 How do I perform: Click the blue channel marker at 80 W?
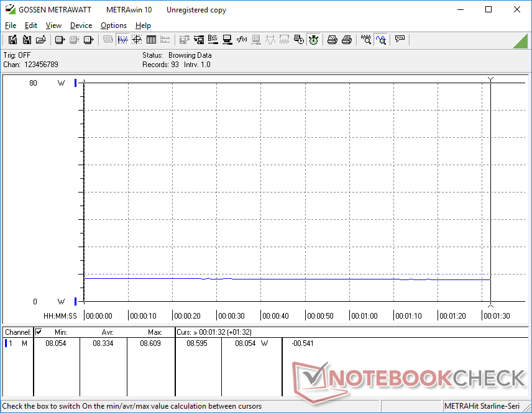point(75,83)
